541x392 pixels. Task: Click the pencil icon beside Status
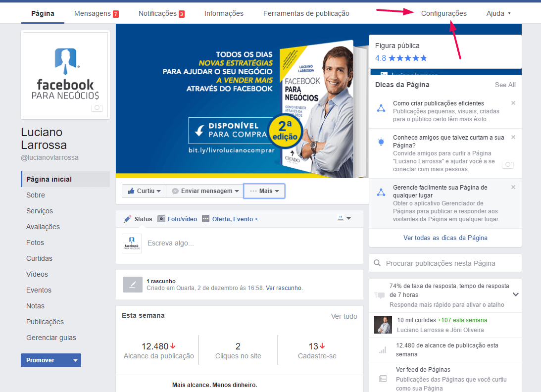pos(127,219)
